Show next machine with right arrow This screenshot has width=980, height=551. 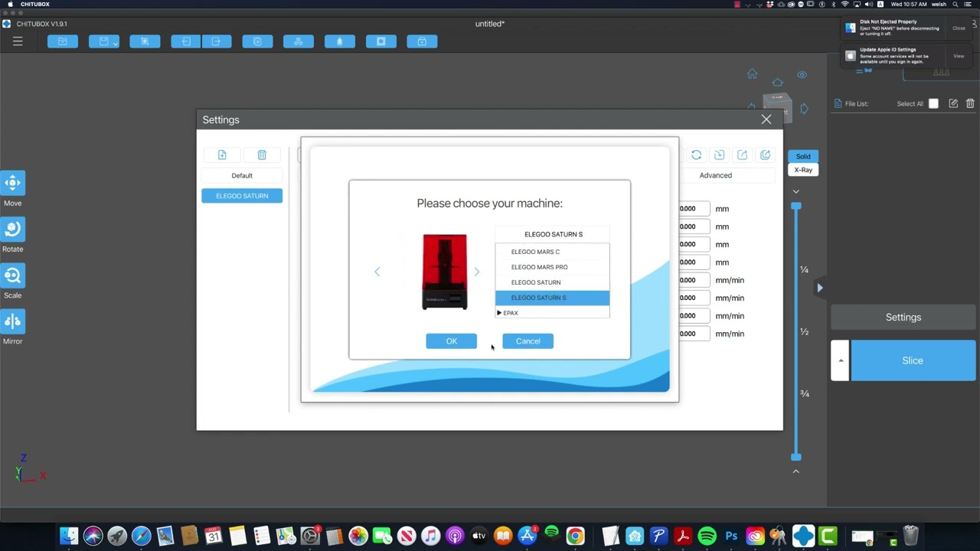click(476, 272)
